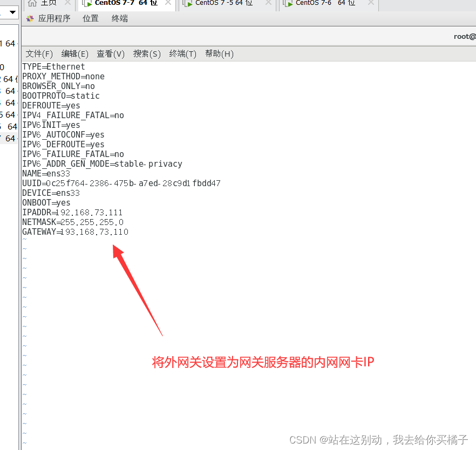The height and width of the screenshot is (450, 476).
Task: Open the 文件(F) menu
Action: pos(39,54)
